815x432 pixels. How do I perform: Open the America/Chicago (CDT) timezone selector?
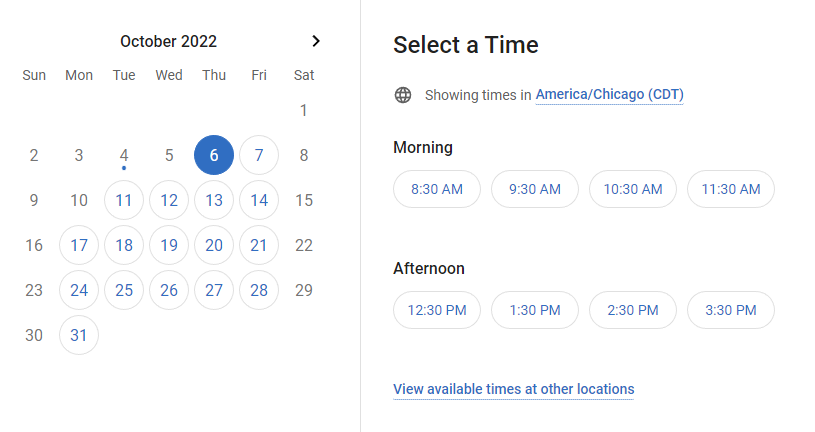point(609,95)
